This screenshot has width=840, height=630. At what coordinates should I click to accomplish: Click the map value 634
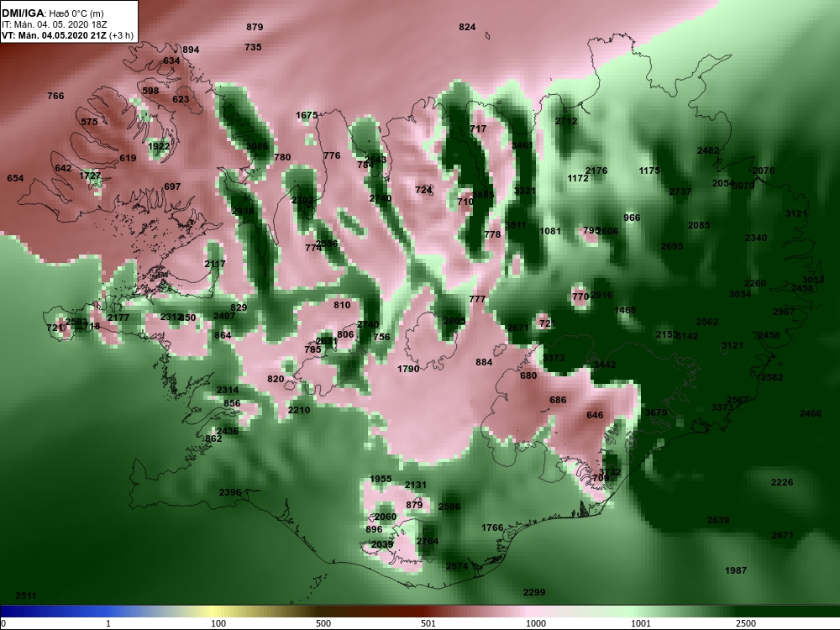pyautogui.click(x=171, y=61)
